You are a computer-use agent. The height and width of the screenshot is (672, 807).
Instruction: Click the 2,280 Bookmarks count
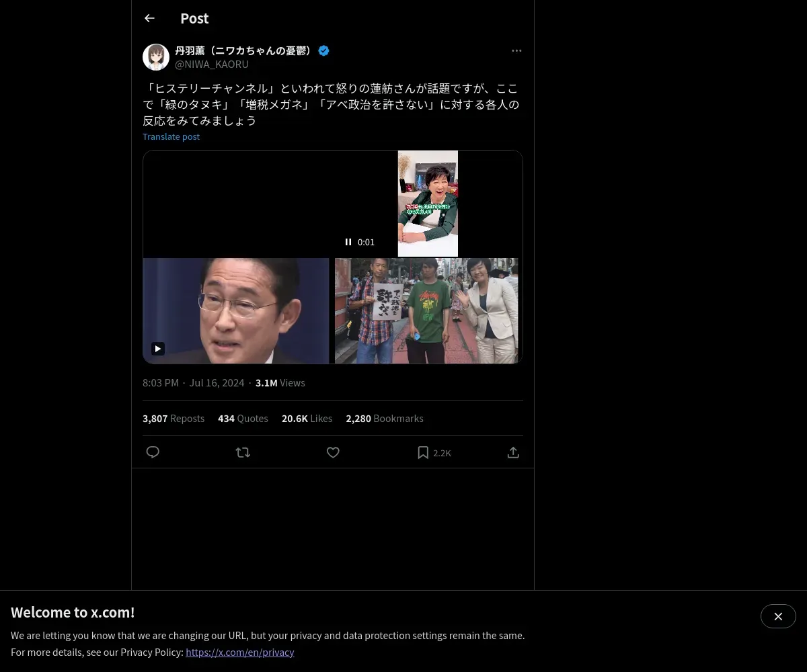(385, 418)
